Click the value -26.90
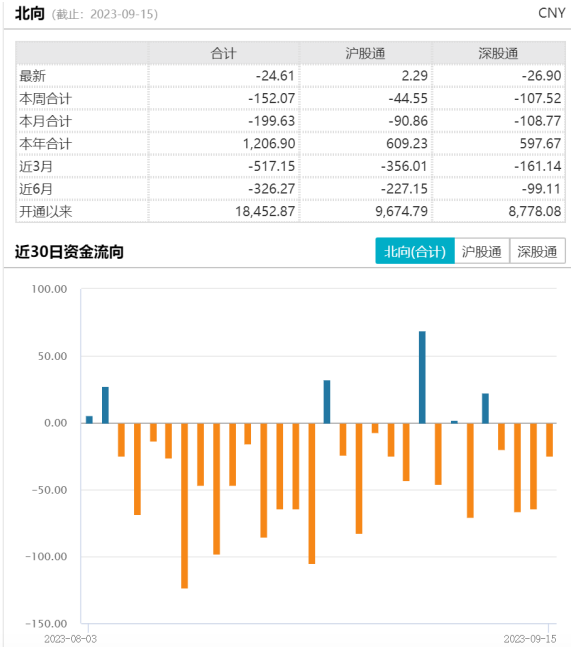The height and width of the screenshot is (647, 571). tap(541, 76)
